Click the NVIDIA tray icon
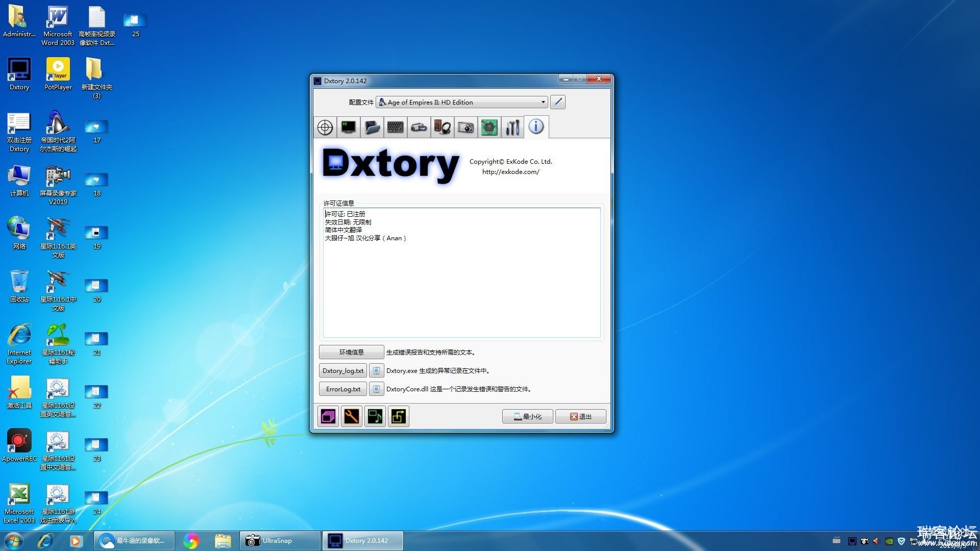This screenshot has width=980, height=551. pos(889,541)
